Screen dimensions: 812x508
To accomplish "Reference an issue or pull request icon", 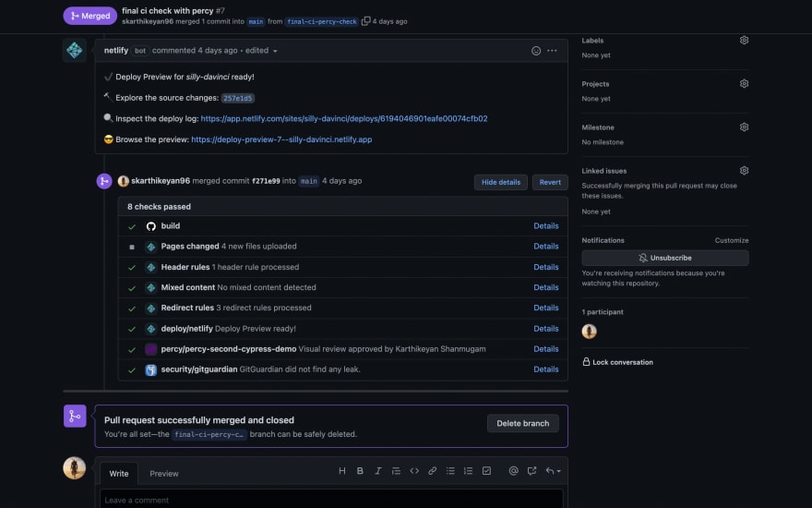I will tap(531, 471).
